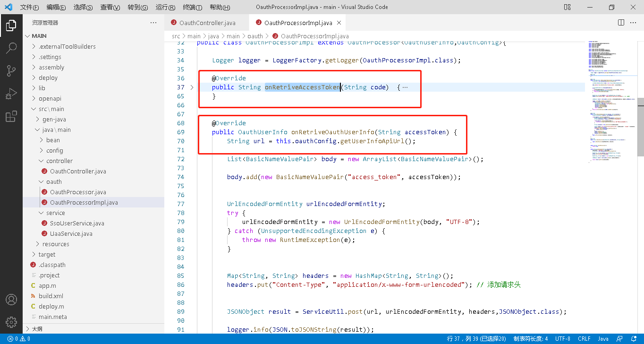
Task: Collapse the oauth folder in explorer
Action: 54,182
